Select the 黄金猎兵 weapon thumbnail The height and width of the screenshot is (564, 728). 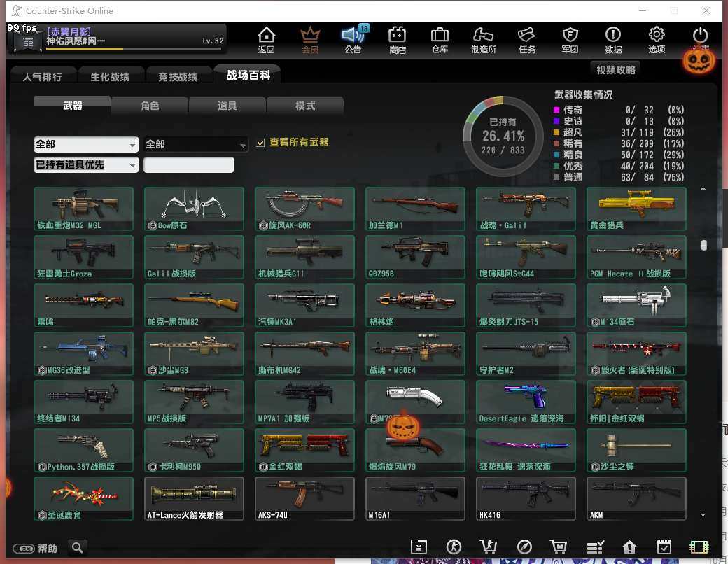636,209
